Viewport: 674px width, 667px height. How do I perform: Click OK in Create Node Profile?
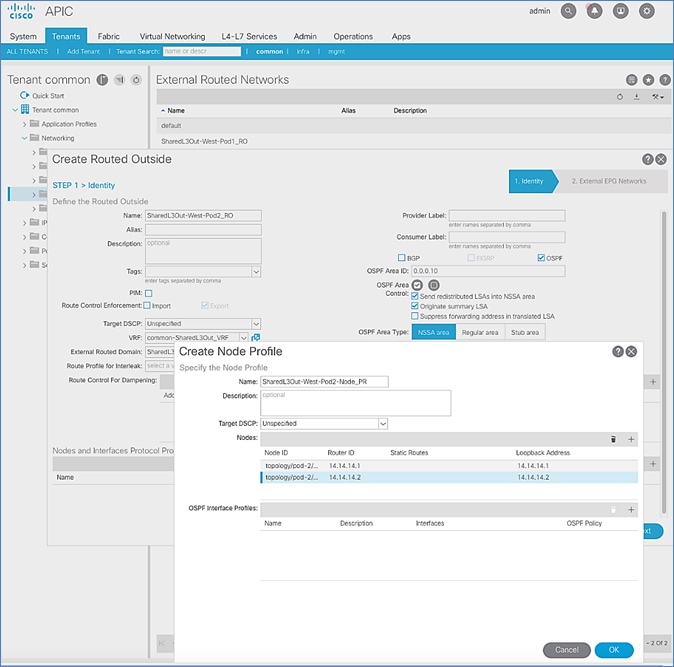[614, 650]
